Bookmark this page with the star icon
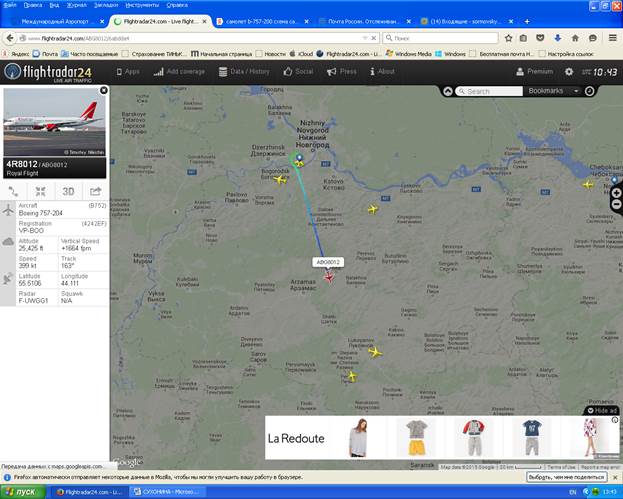Viewport: 623px width, 499px height. pyautogui.click(x=509, y=38)
